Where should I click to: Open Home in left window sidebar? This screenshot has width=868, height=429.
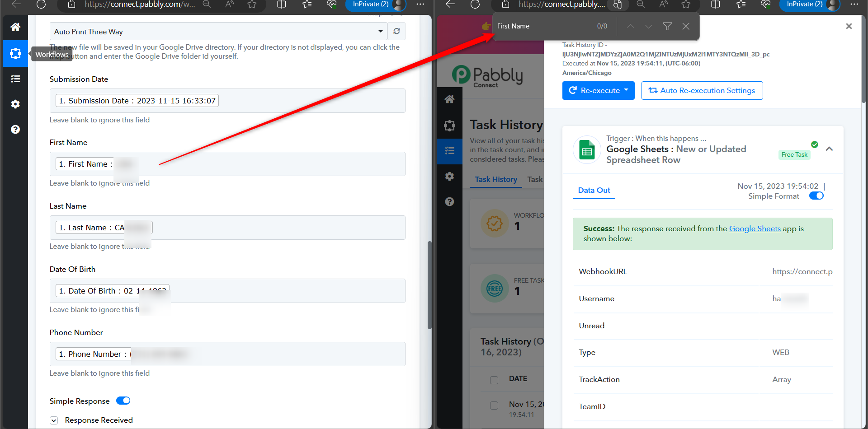[15, 27]
